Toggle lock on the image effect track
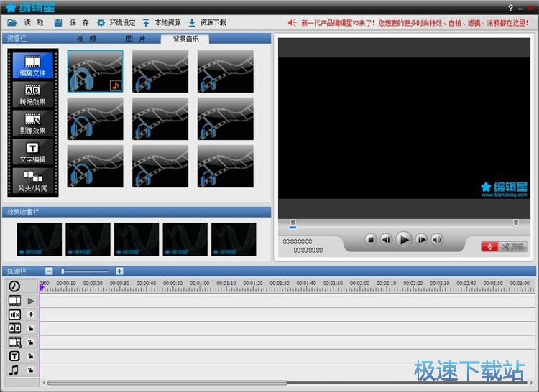Viewport: 539px width, 392px height. pos(31,342)
